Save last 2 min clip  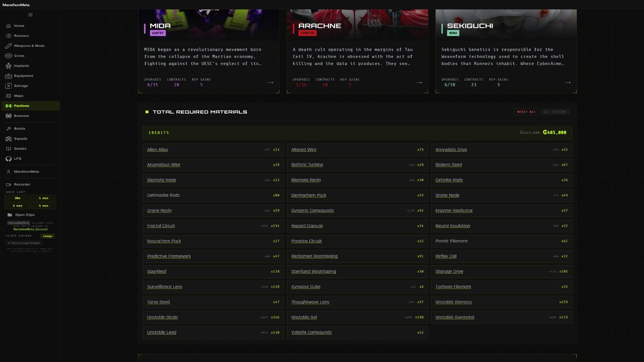click(x=18, y=205)
